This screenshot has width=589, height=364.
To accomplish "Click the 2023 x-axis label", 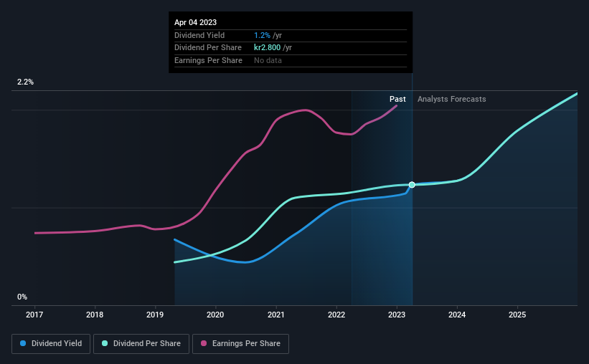I will (x=397, y=315).
